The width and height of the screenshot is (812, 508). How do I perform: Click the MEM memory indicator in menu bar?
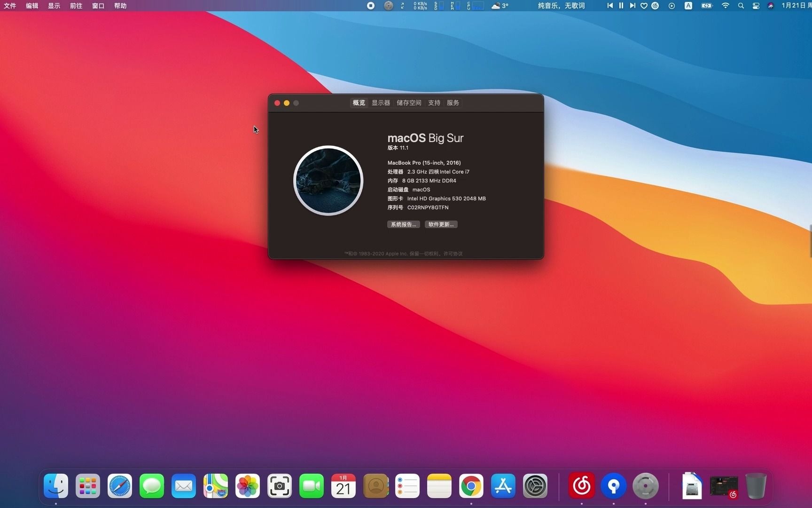click(455, 6)
